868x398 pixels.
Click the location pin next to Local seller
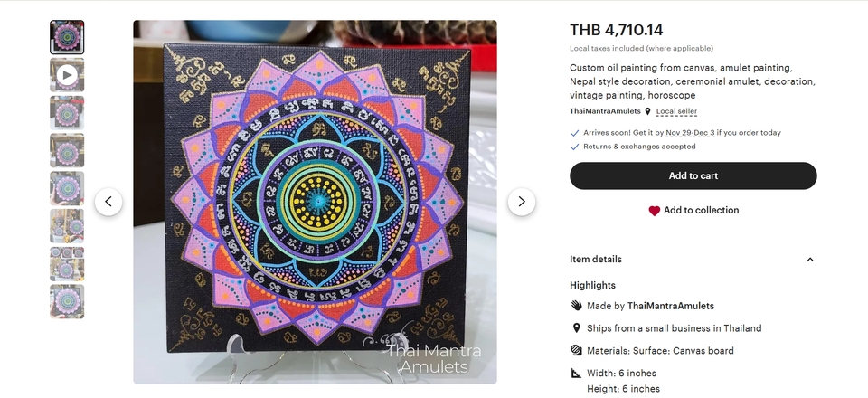[647, 111]
